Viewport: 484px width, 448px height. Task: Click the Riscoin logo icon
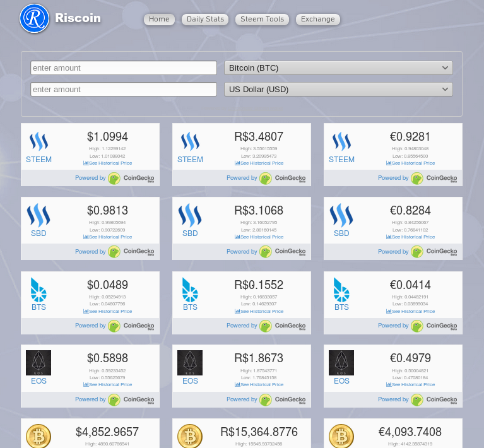(x=34, y=18)
